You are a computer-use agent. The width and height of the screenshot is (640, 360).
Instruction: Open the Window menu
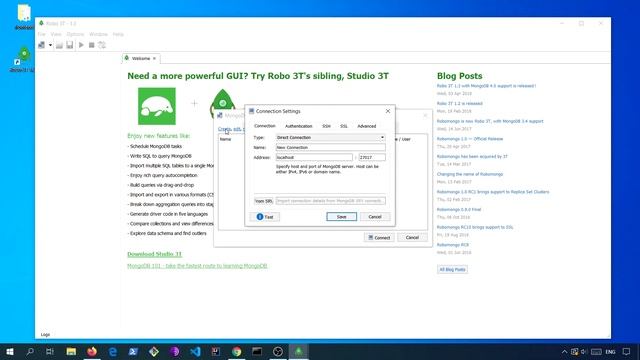[x=98, y=34]
